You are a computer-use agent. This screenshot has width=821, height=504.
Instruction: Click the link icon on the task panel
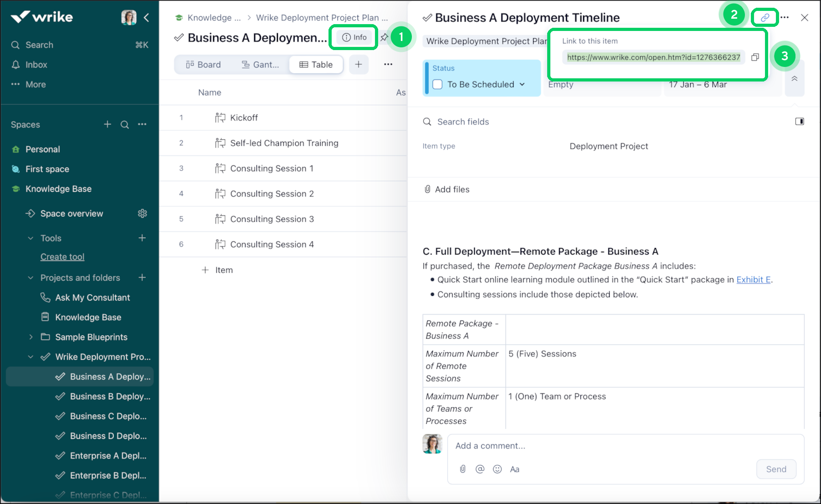click(x=765, y=17)
